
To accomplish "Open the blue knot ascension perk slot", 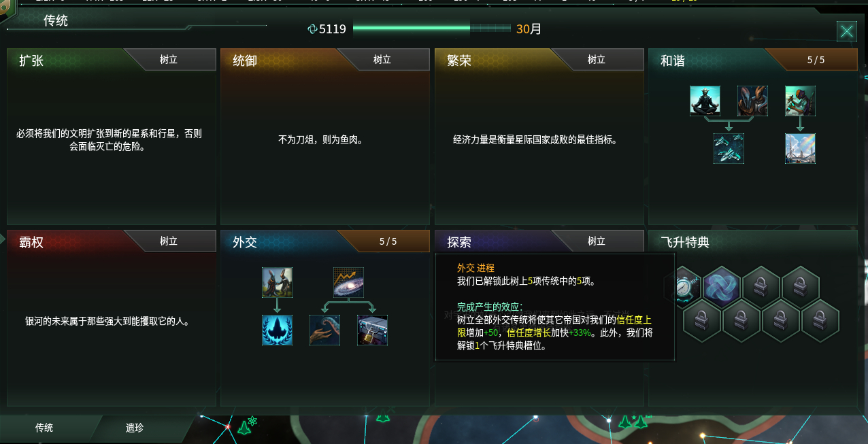I will tap(722, 285).
